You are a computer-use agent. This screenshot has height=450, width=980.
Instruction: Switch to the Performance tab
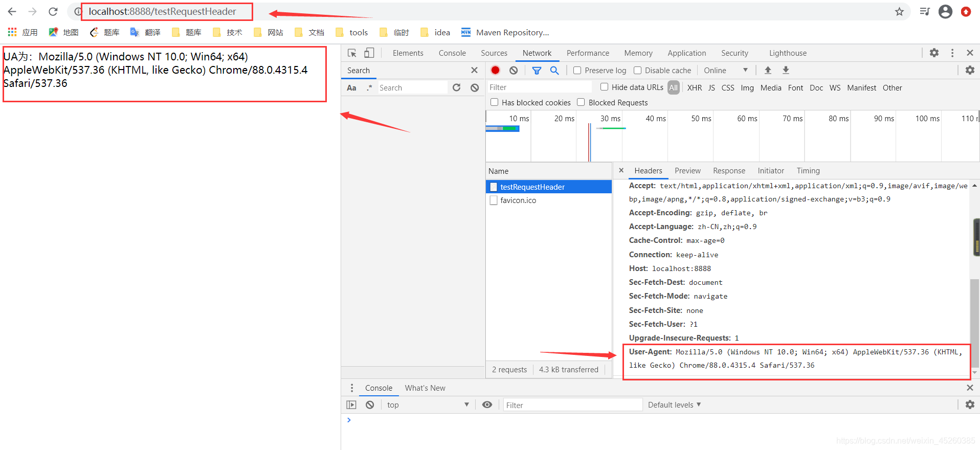pyautogui.click(x=588, y=53)
